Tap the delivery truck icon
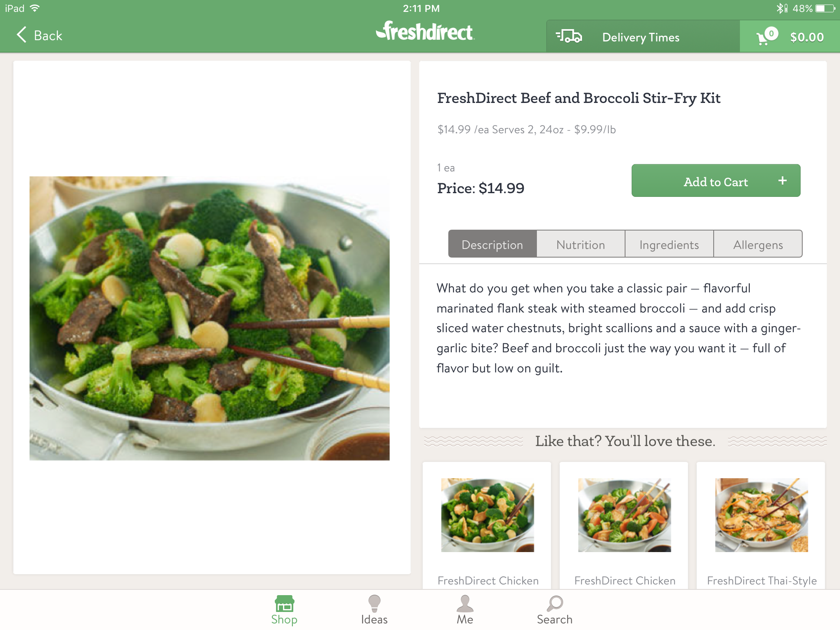 [569, 37]
